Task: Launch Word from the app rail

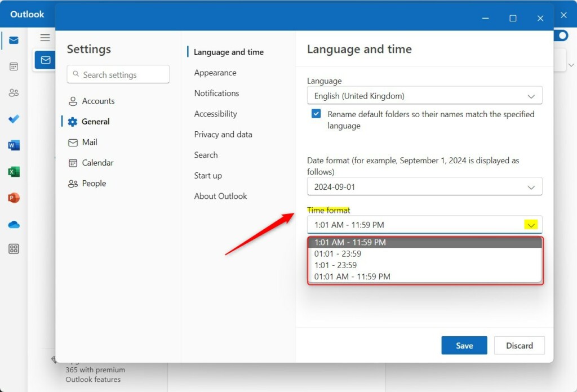Action: tap(13, 145)
